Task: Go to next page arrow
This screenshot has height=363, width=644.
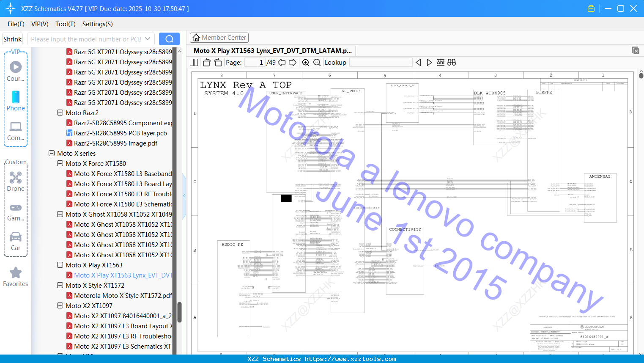Action: (x=293, y=62)
